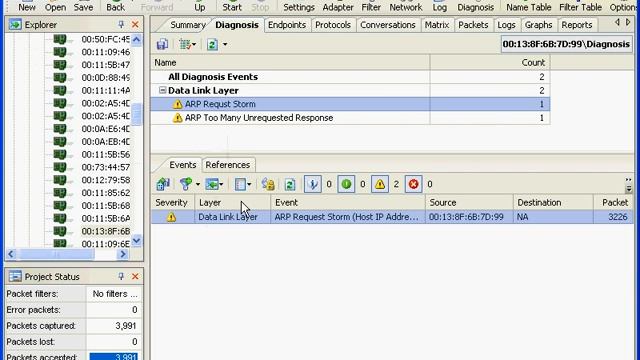Select ARP Requst Storm row

350,104
